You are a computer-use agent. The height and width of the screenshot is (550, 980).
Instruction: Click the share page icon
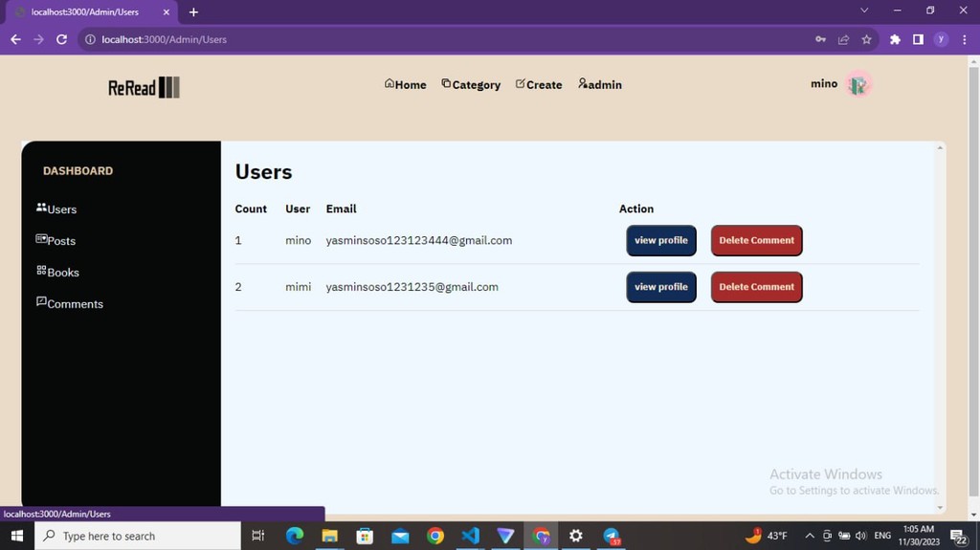point(844,39)
